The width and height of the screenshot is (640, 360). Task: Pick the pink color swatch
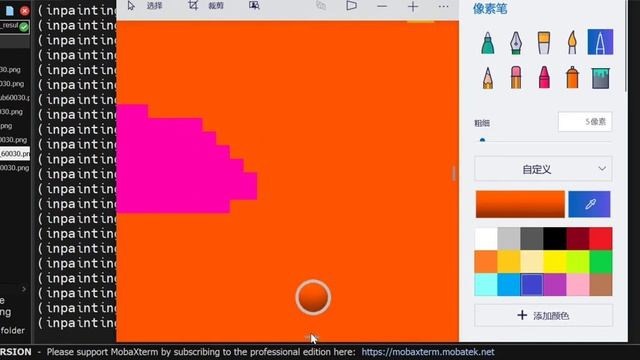pos(578,284)
